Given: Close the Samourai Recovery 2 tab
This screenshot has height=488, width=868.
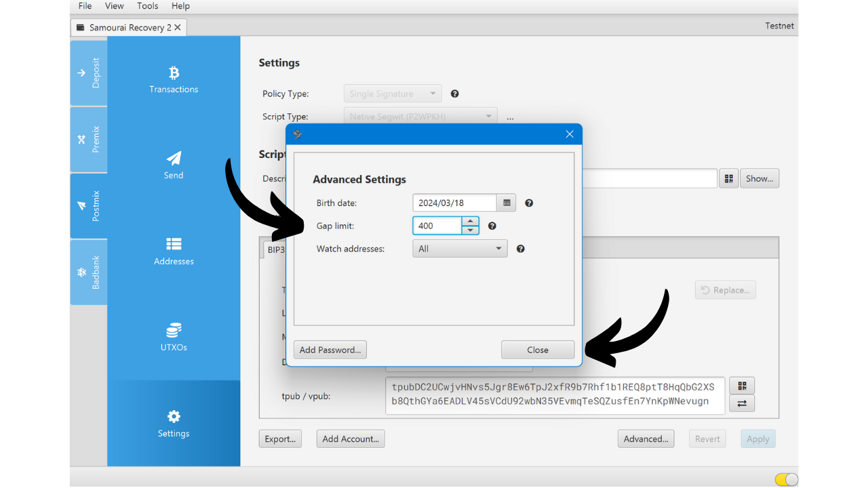Looking at the screenshot, I should tap(178, 27).
